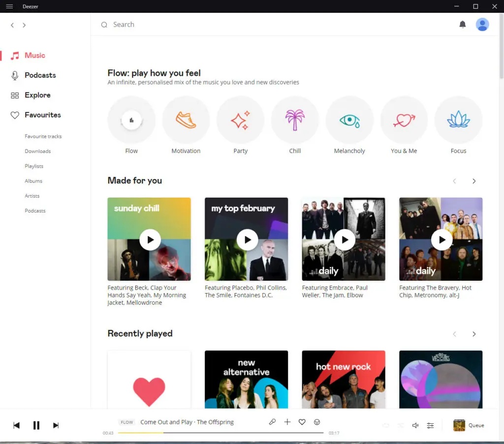Open Playlists in sidebar

(34, 166)
